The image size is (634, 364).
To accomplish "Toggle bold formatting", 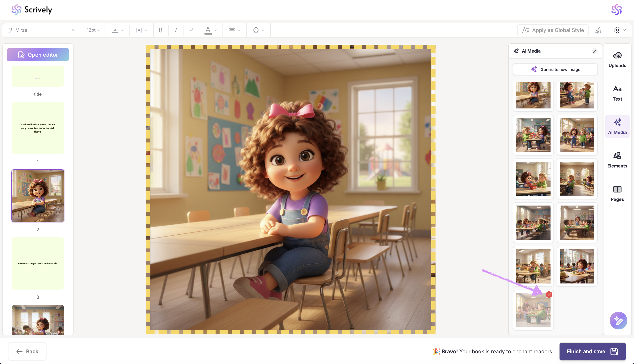I will (x=161, y=30).
